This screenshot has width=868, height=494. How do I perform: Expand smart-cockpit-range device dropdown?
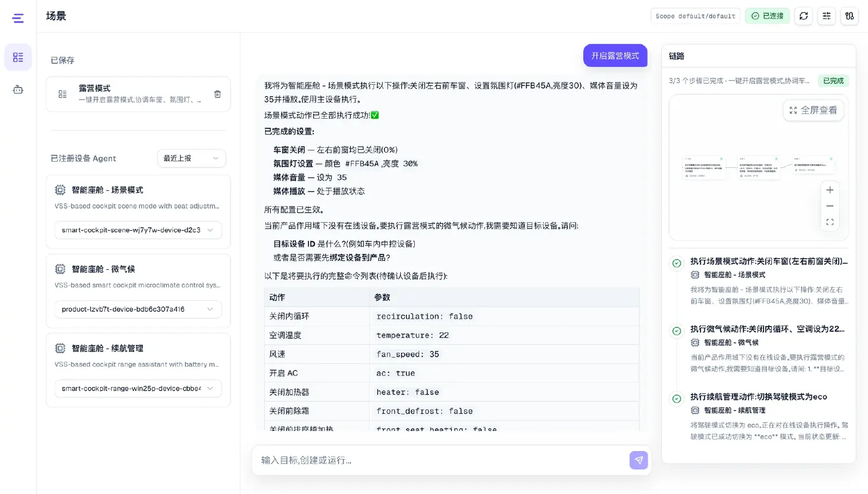click(138, 388)
